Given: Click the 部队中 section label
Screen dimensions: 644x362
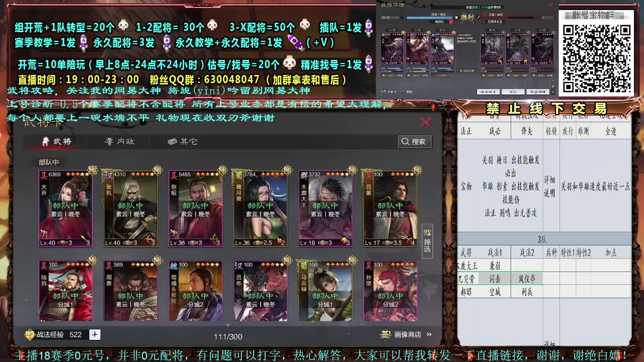Looking at the screenshot, I should 49,162.
